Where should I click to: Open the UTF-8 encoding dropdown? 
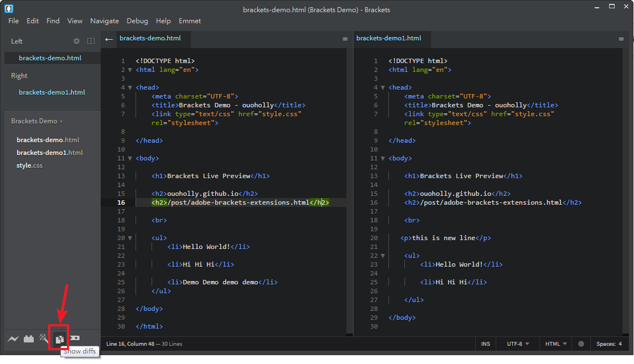click(x=518, y=344)
